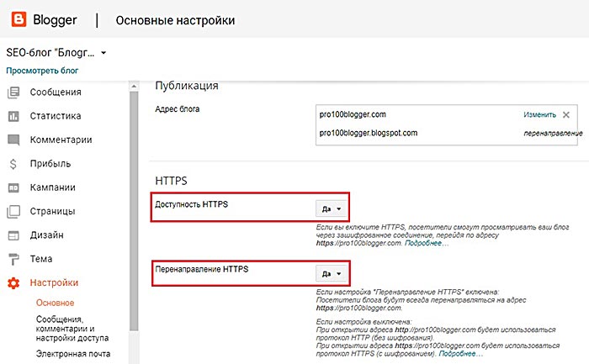Click the Адрес блога label
This screenshot has height=364, width=589.
click(178, 109)
